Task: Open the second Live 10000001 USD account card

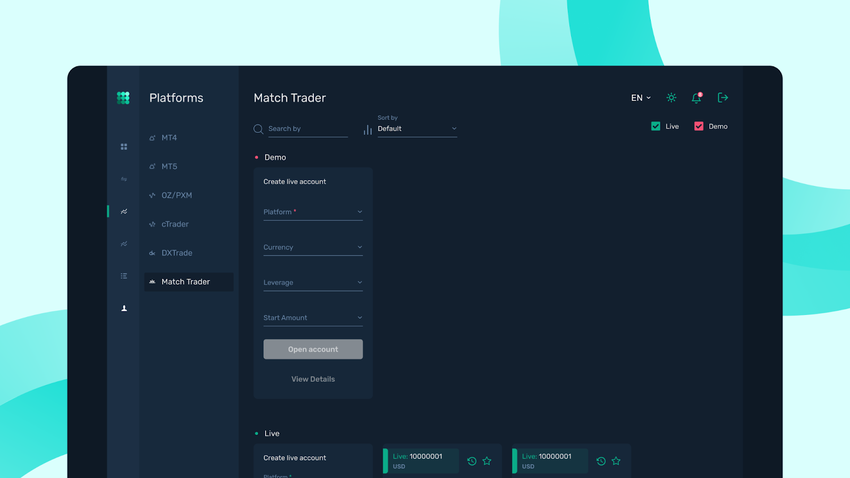Action: click(x=550, y=461)
